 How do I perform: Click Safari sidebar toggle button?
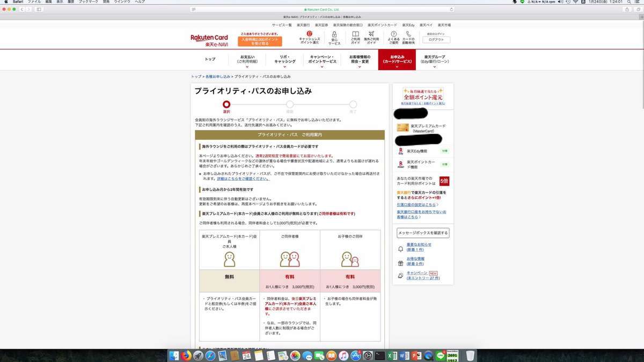[39, 9]
